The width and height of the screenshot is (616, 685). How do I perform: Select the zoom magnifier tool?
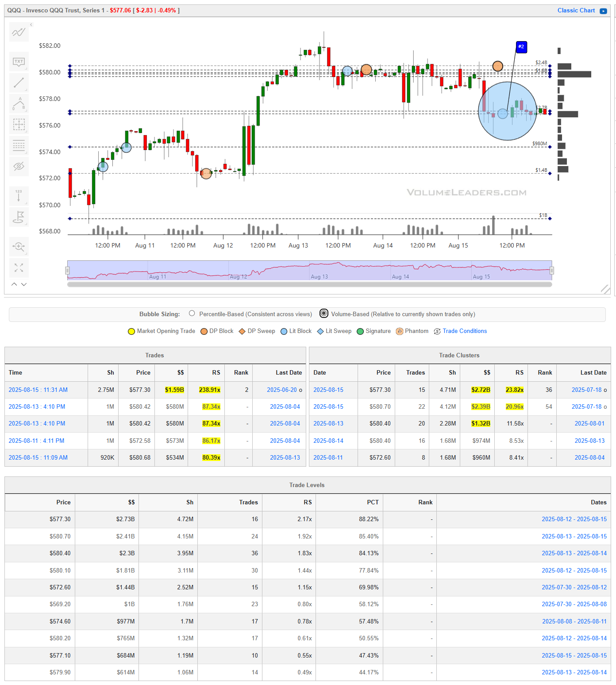point(19,246)
